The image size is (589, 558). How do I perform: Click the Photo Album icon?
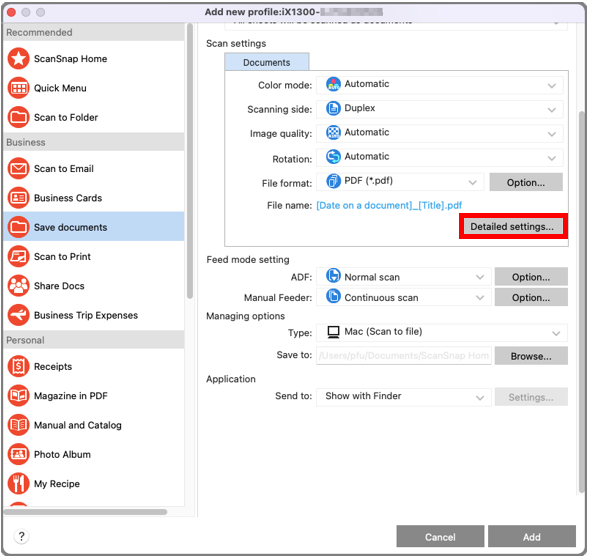pos(18,454)
